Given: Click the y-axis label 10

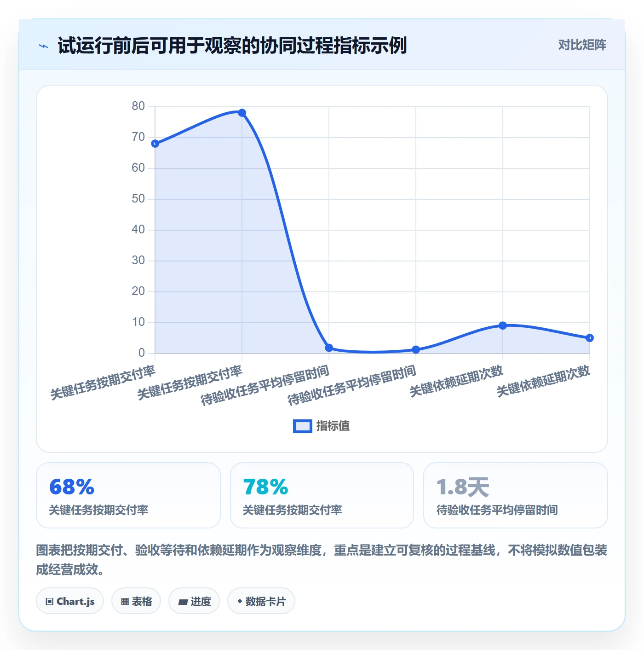Looking at the screenshot, I should coord(138,322).
